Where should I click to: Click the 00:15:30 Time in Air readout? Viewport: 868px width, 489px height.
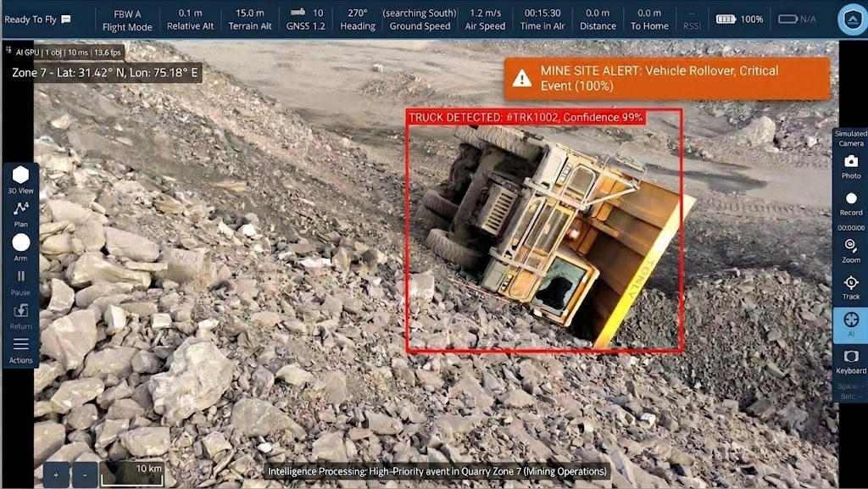click(x=542, y=19)
